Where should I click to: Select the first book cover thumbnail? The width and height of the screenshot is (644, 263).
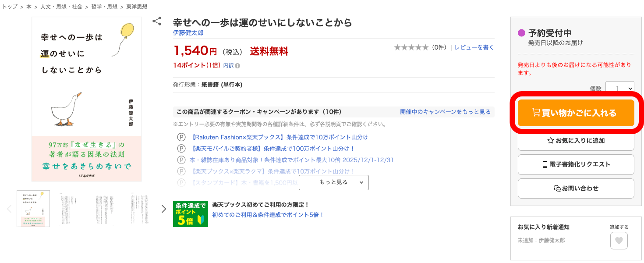[x=33, y=208]
